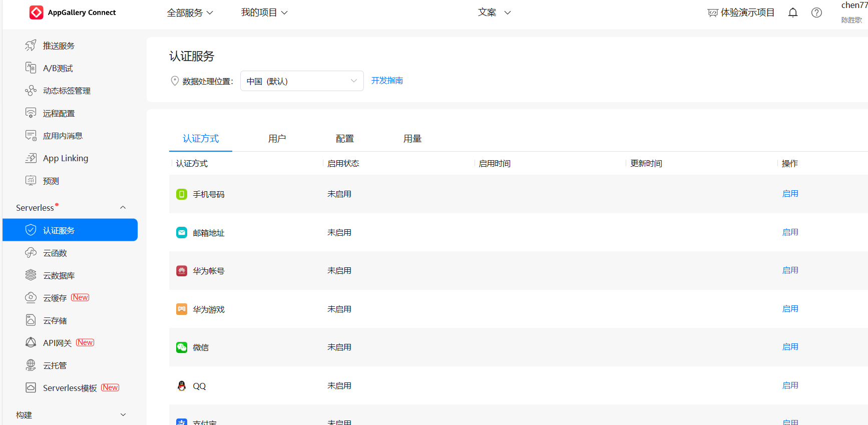The height and width of the screenshot is (425, 868).
Task: Click 启用 for 微信
Action: [790, 347]
